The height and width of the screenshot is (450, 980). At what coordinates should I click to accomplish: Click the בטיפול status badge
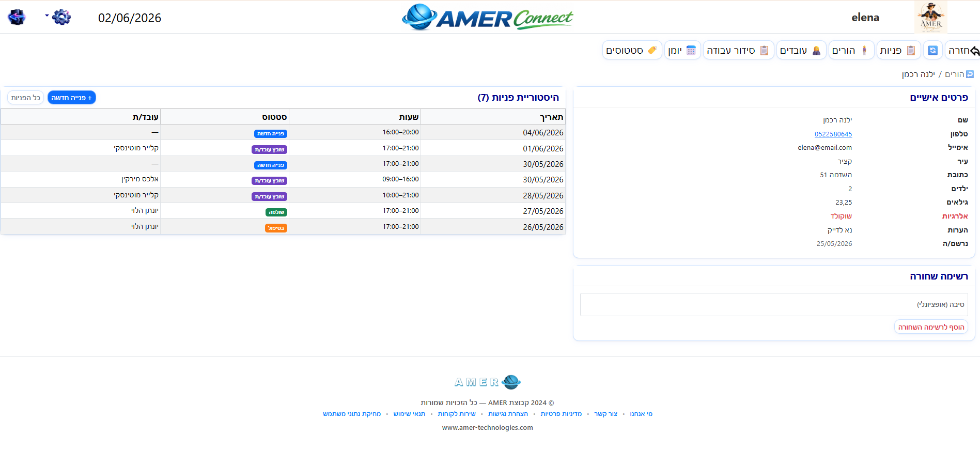(276, 228)
